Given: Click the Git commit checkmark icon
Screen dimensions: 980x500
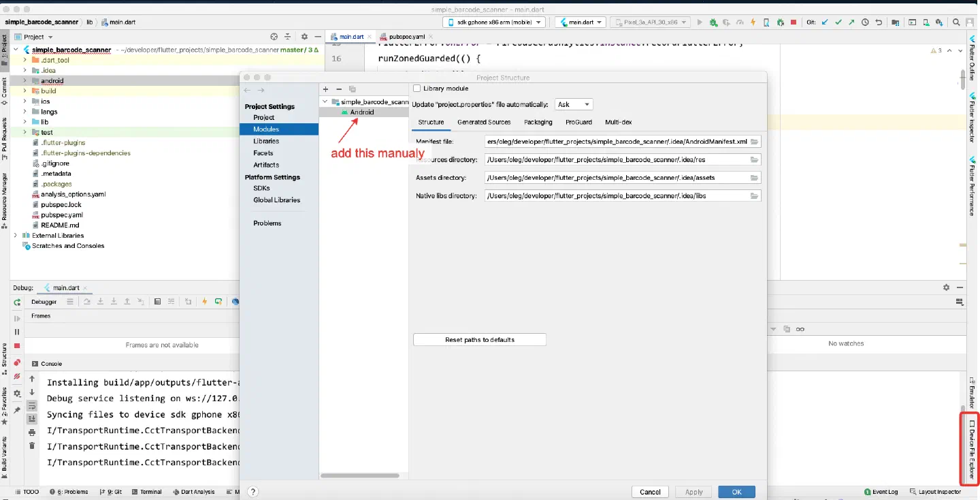Looking at the screenshot, I should [838, 22].
